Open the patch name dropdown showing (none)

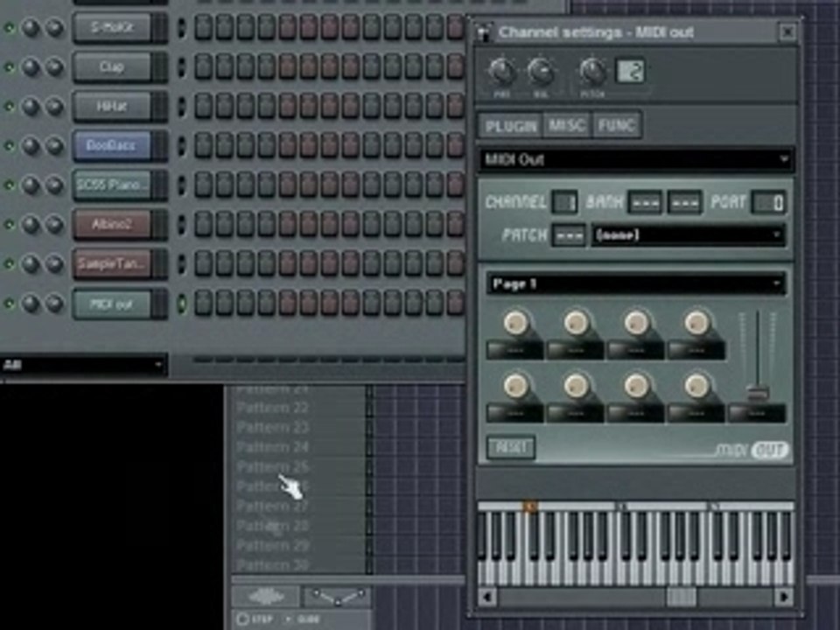click(x=689, y=235)
